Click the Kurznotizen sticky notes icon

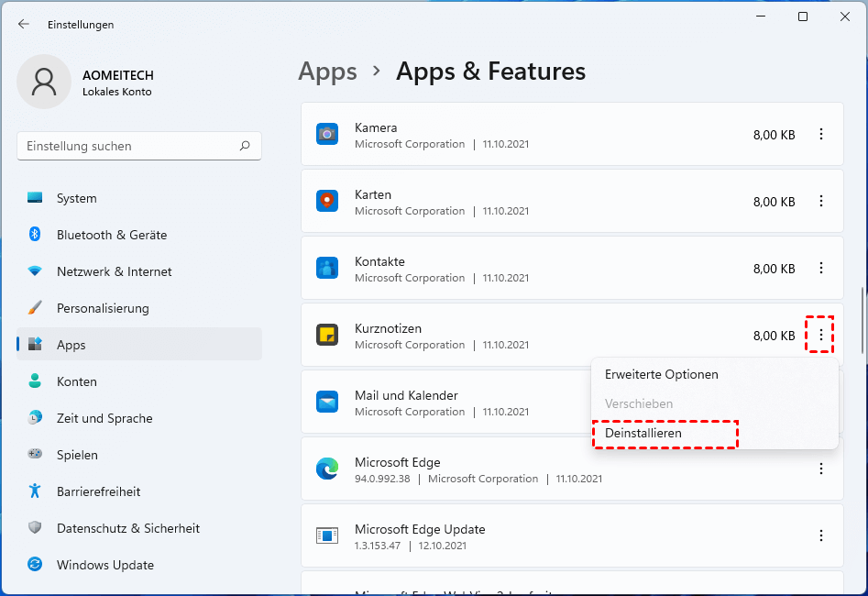coord(327,336)
